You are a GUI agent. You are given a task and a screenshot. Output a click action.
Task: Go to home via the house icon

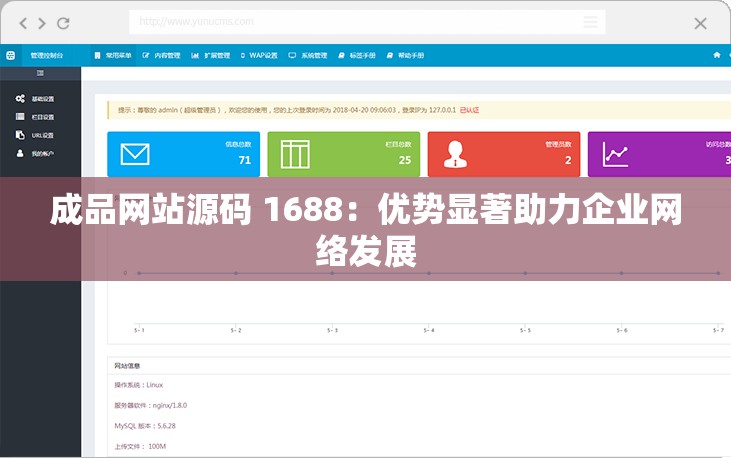(x=717, y=55)
